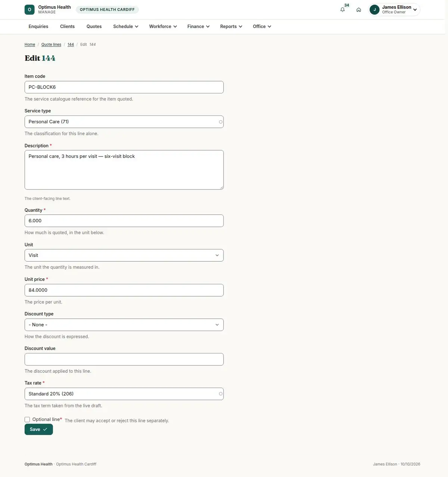448x477 pixels.
Task: Open the Unit dropdown
Action: (x=124, y=255)
